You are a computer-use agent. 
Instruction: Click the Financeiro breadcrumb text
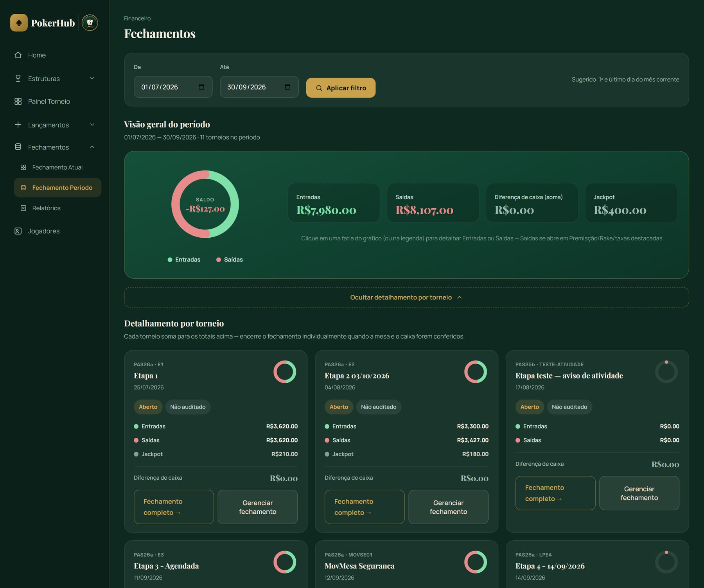point(137,18)
